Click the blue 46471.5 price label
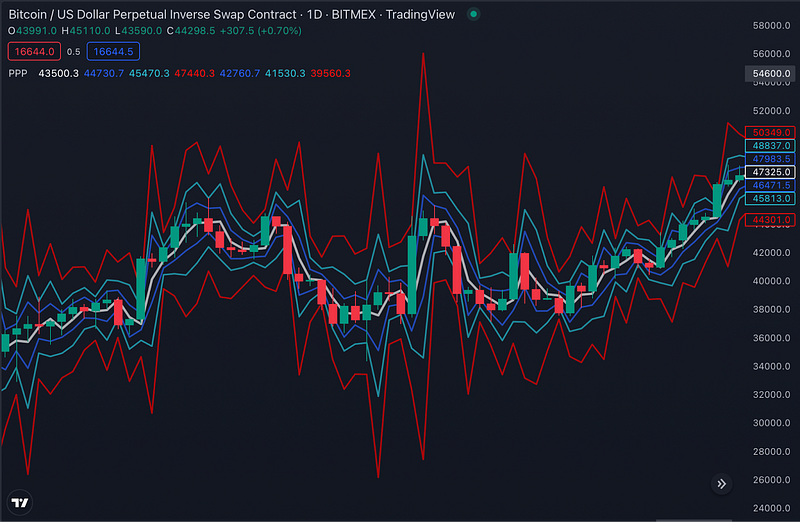 [x=770, y=185]
